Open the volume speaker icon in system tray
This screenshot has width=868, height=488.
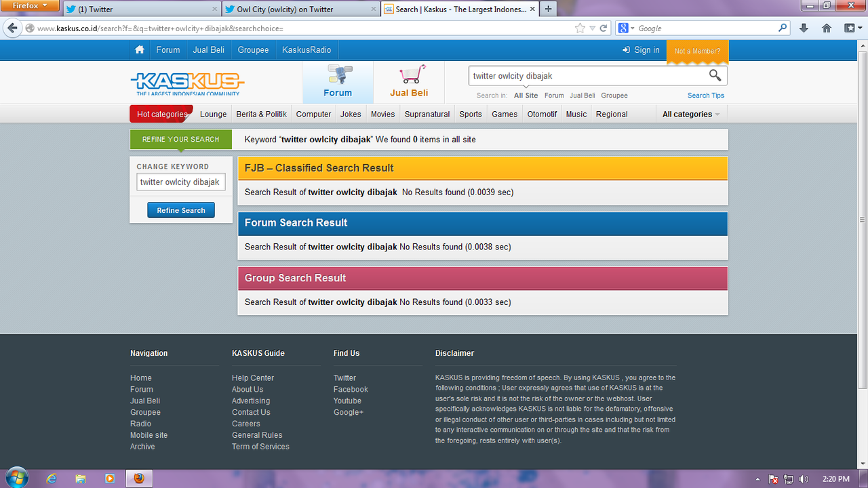[x=804, y=479]
